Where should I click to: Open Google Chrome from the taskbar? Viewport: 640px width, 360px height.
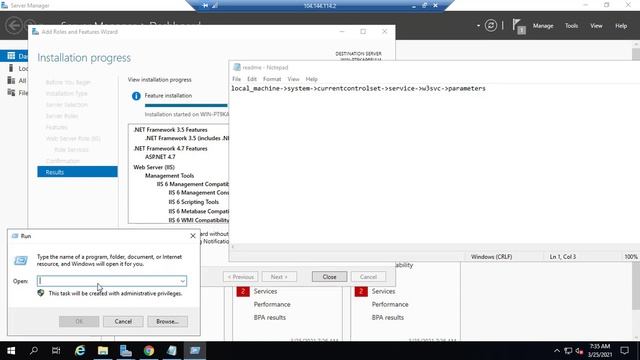point(149,351)
